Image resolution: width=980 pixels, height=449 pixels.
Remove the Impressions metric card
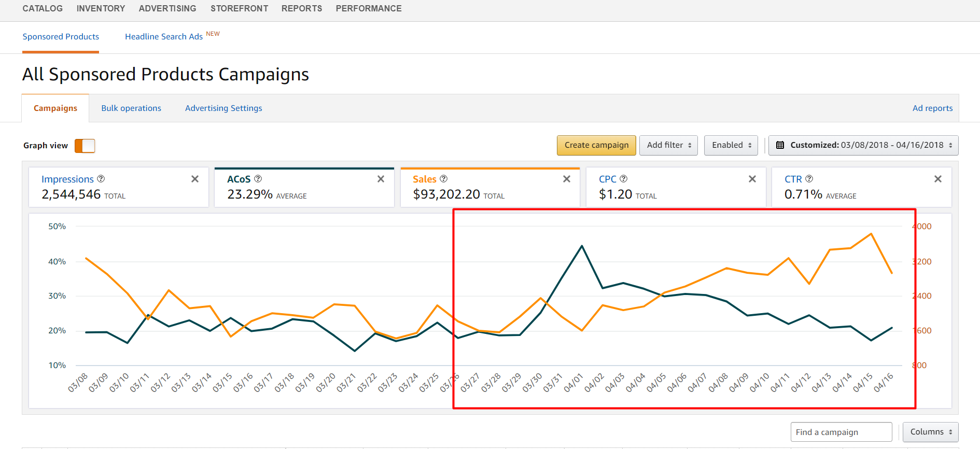click(195, 179)
